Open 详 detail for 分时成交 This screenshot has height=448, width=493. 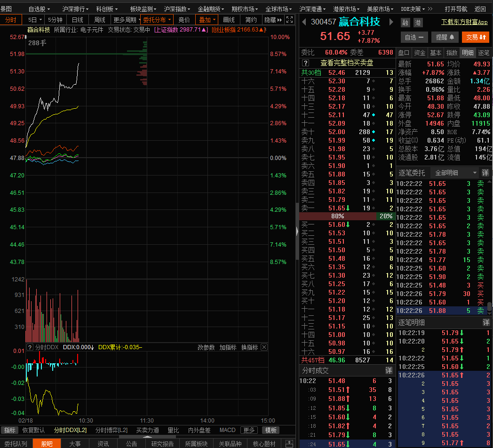click(389, 371)
